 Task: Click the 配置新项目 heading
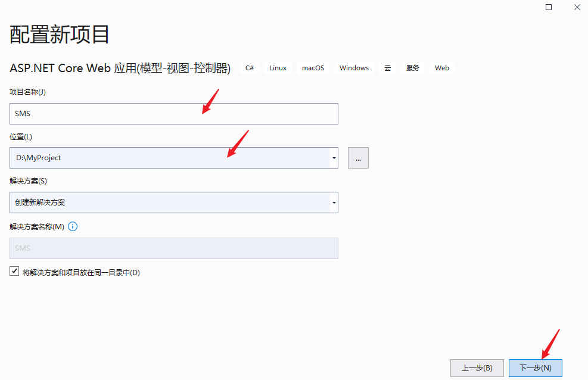click(x=59, y=35)
